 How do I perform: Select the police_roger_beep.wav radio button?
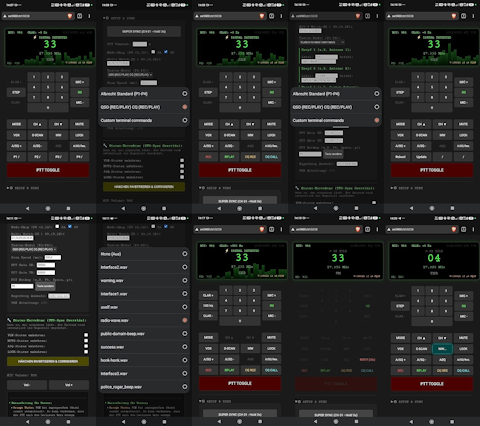[185, 387]
